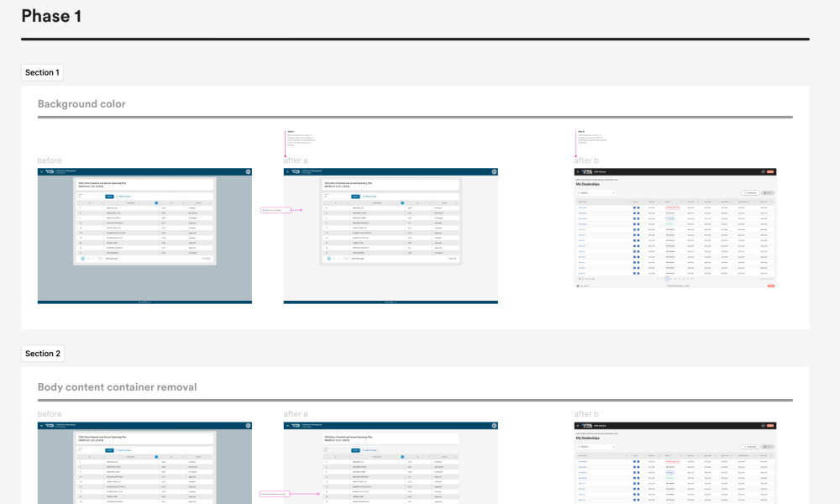
Task: Select pink annotation callout beside Section 1 'after a'
Action: 276,210
